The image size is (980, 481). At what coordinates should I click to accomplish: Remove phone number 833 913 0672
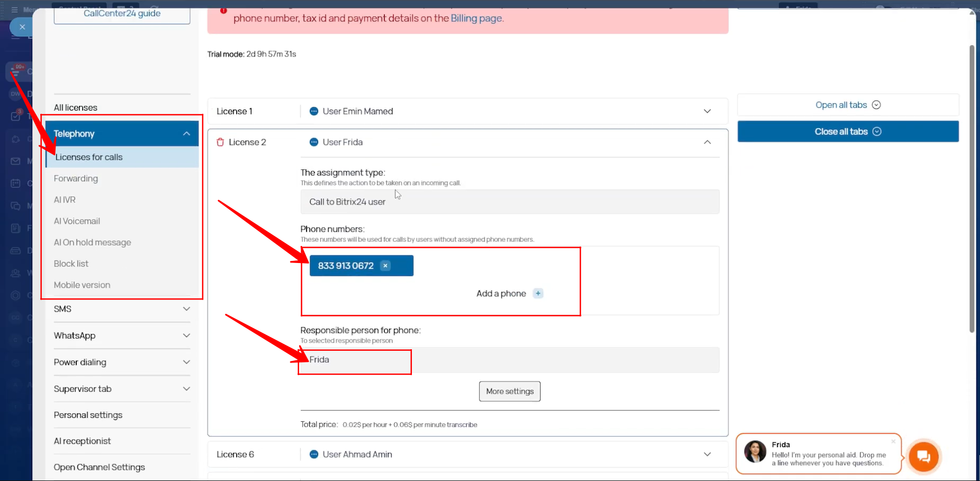point(385,266)
